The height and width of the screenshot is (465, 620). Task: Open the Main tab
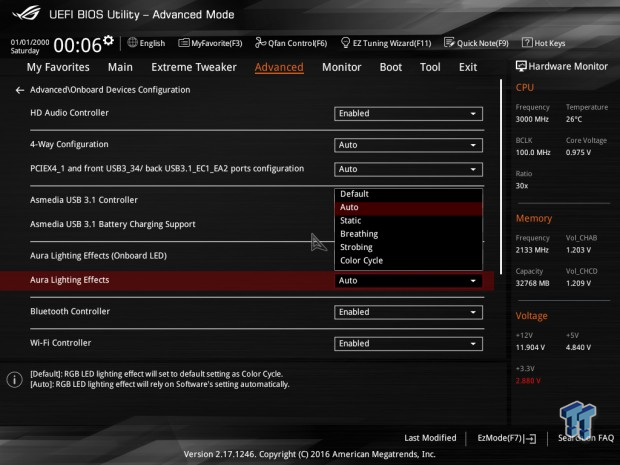(x=120, y=67)
